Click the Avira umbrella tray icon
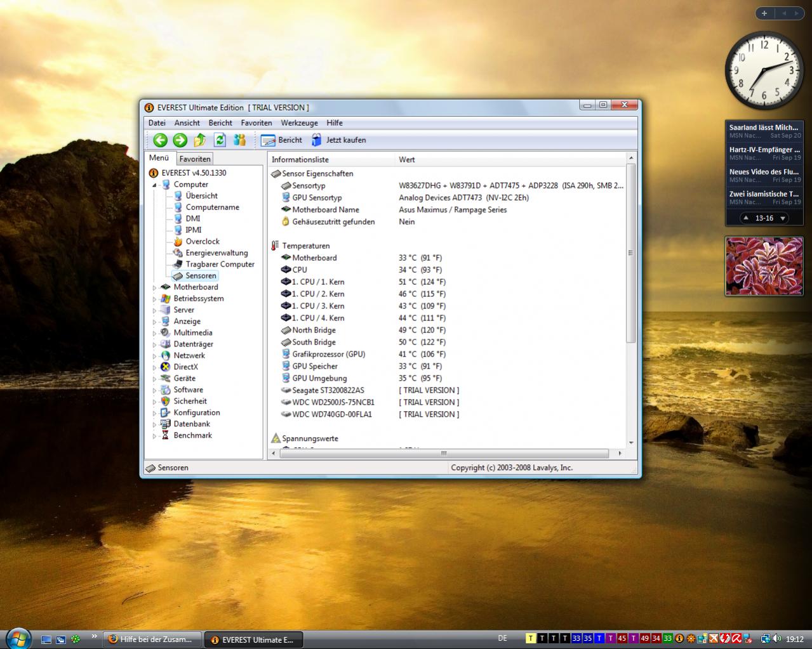The height and width of the screenshot is (649, 812). click(736, 639)
